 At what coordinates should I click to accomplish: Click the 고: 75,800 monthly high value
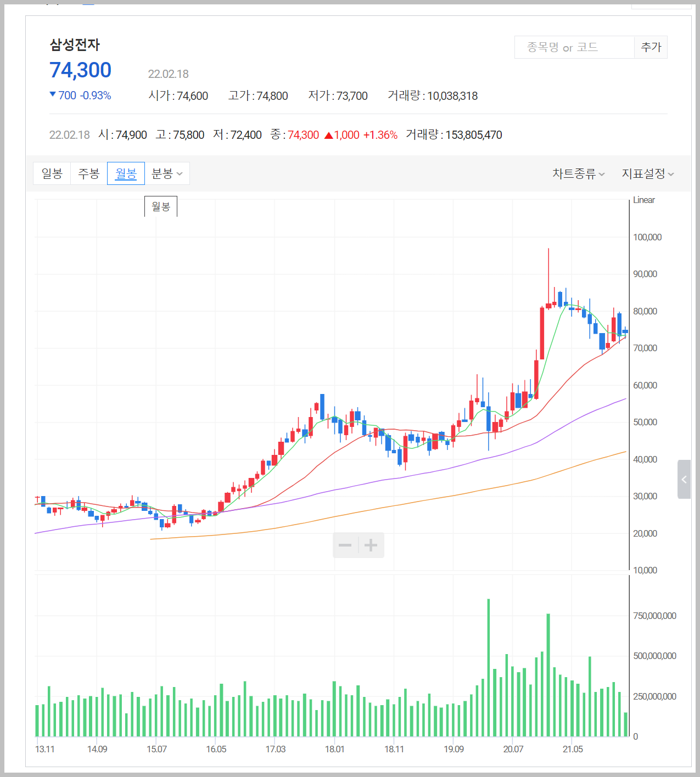point(180,135)
